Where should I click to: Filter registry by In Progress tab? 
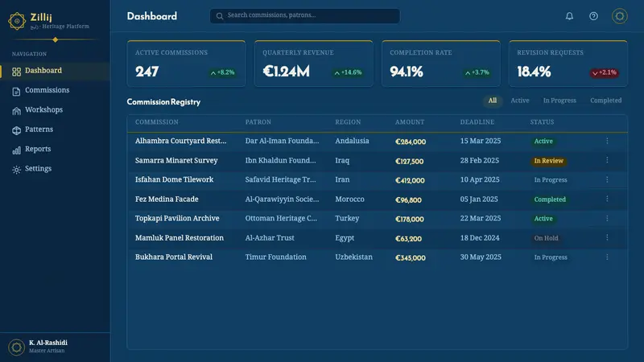click(x=559, y=101)
